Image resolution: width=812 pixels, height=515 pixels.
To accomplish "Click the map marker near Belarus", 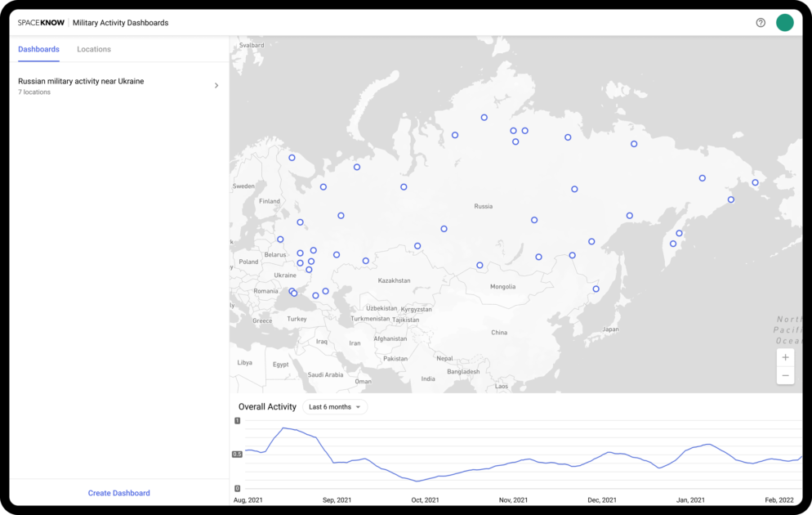I will (x=280, y=240).
